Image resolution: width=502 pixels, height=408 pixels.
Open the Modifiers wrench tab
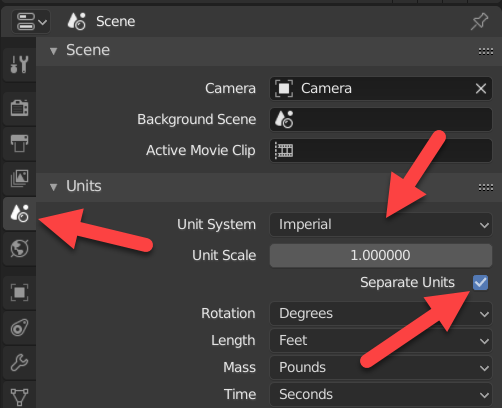[x=19, y=363]
